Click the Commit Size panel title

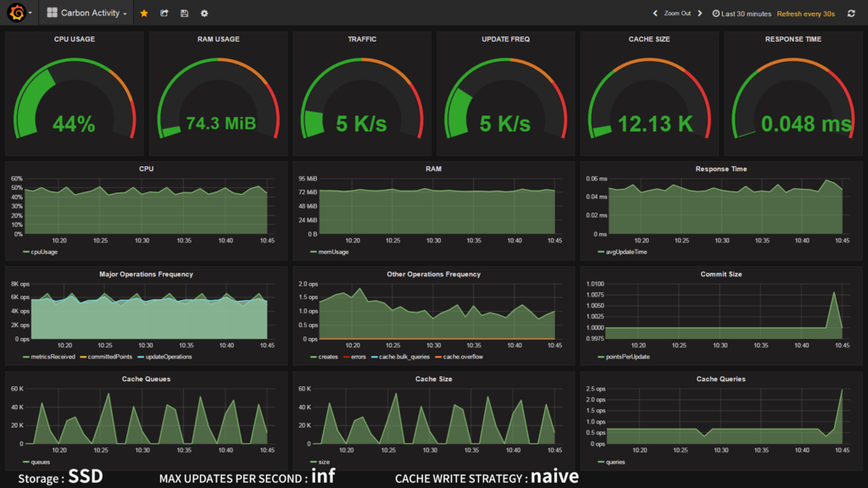tap(721, 274)
